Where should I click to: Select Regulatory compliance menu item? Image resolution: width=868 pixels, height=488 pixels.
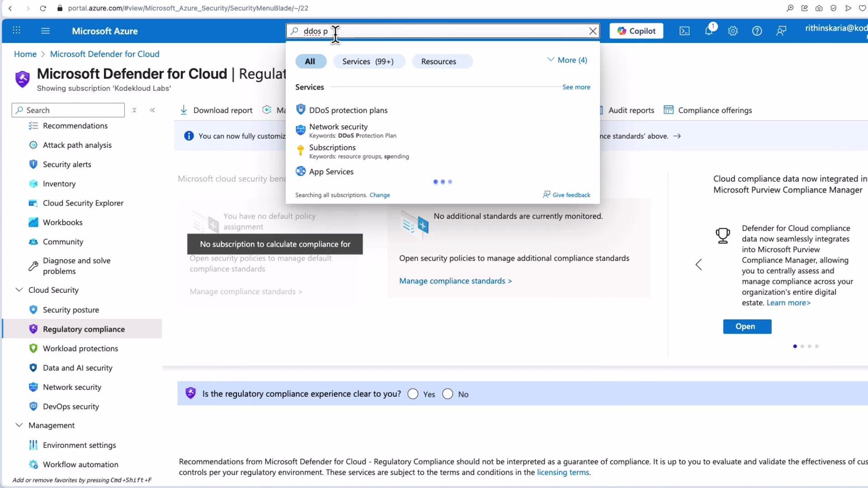(x=83, y=329)
